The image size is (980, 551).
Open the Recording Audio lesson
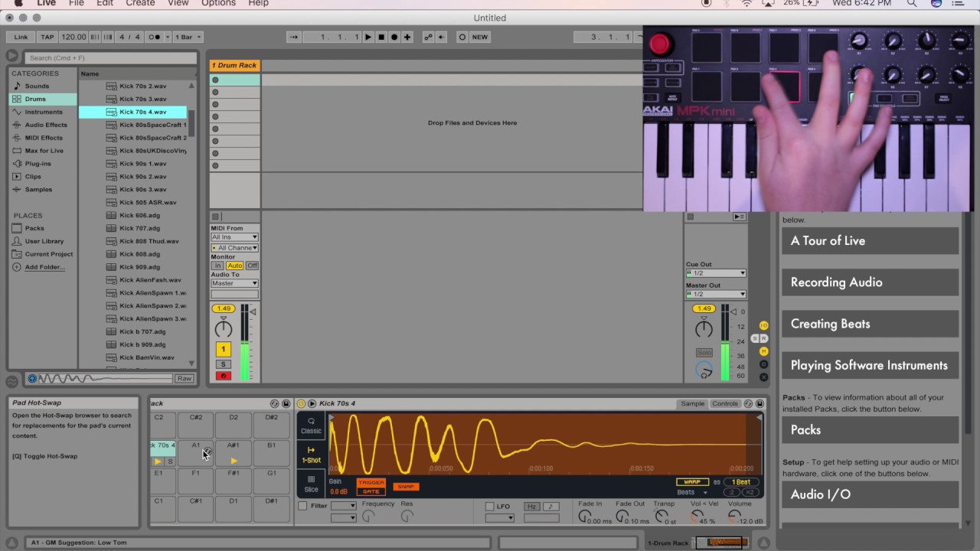pyautogui.click(x=871, y=282)
